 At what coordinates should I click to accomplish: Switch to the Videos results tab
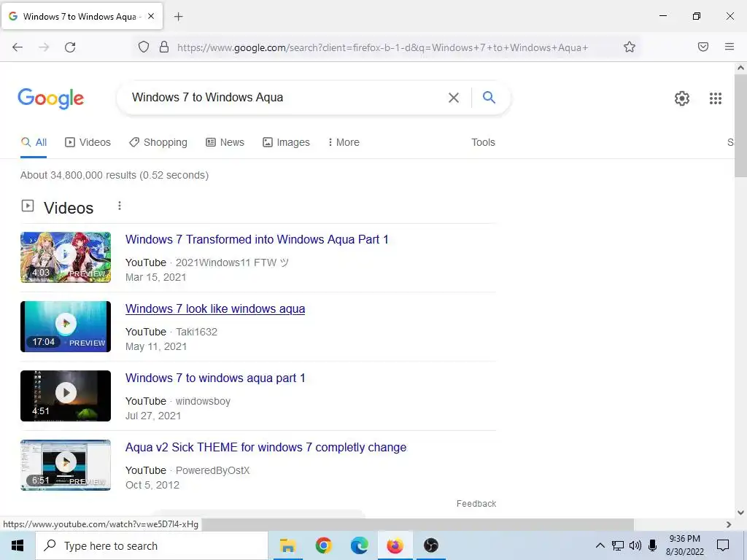88,142
